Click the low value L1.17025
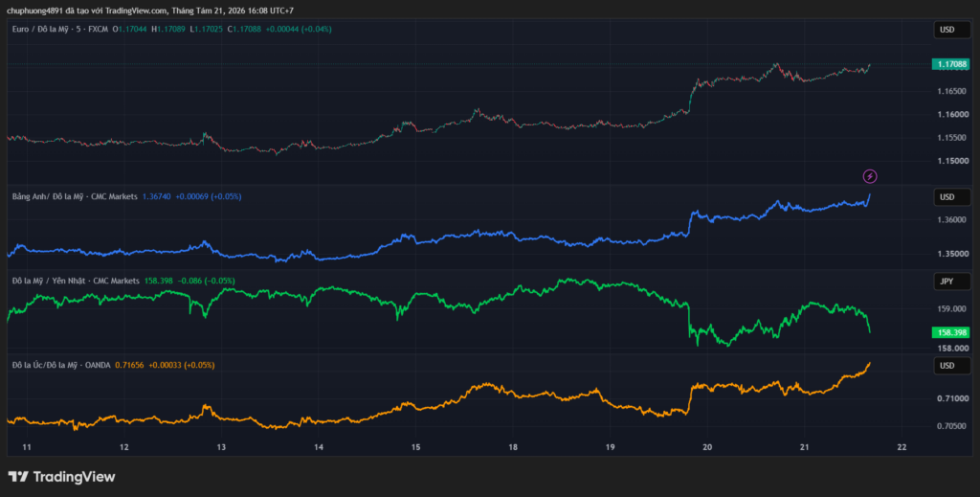The height and width of the screenshot is (497, 980). [x=207, y=29]
